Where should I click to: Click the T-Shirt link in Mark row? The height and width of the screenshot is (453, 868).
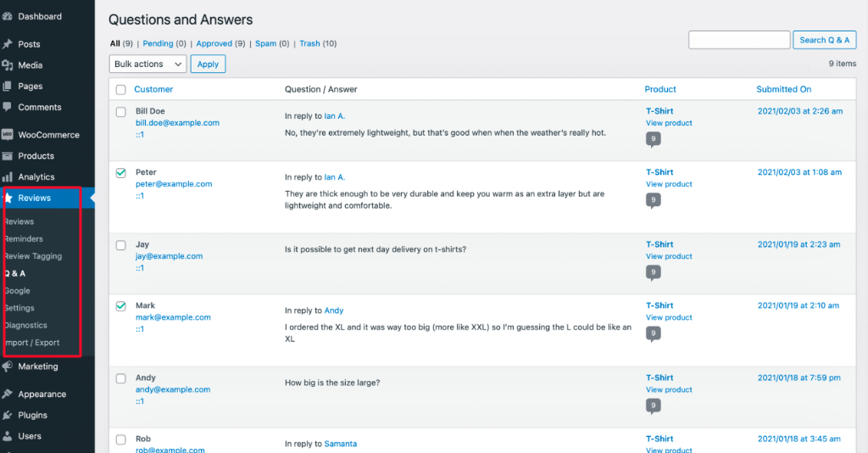[x=659, y=305]
